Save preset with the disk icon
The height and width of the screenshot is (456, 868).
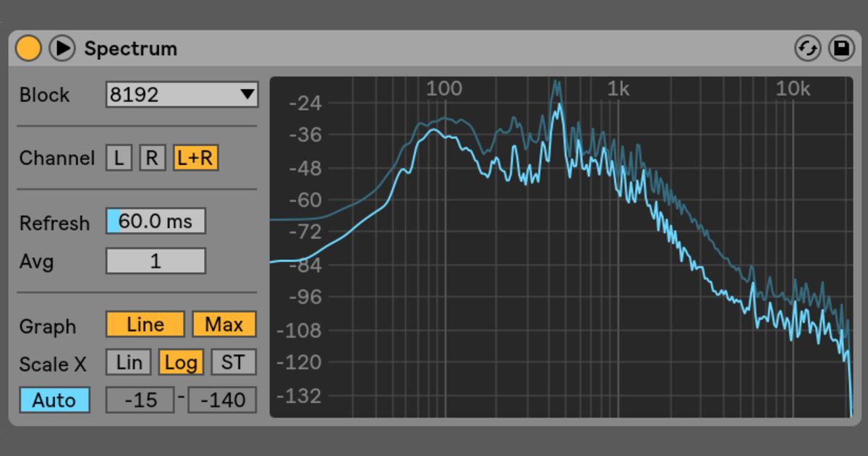pyautogui.click(x=841, y=48)
